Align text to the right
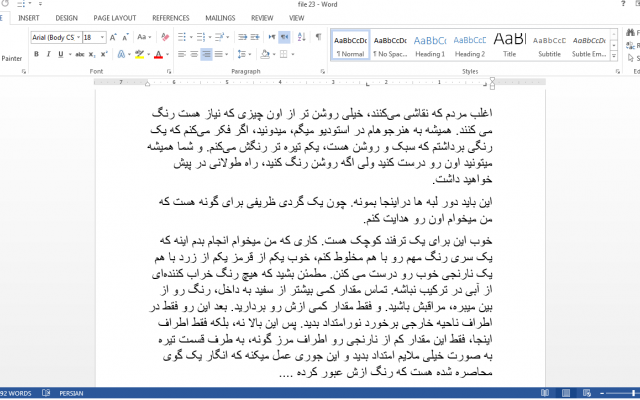640x400 pixels. [206, 54]
